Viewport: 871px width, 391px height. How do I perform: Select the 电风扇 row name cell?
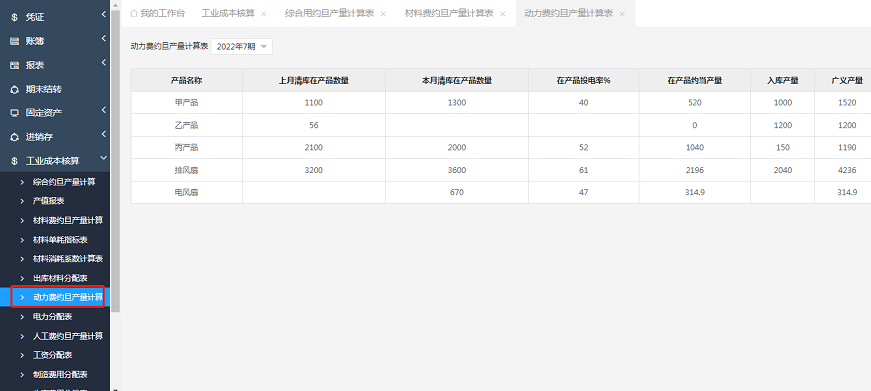186,193
